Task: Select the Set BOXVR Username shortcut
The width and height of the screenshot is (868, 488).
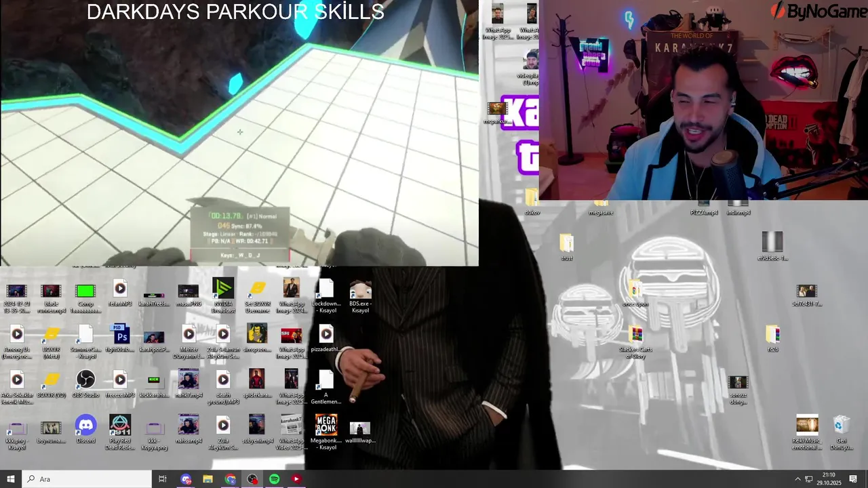Action: click(x=257, y=290)
